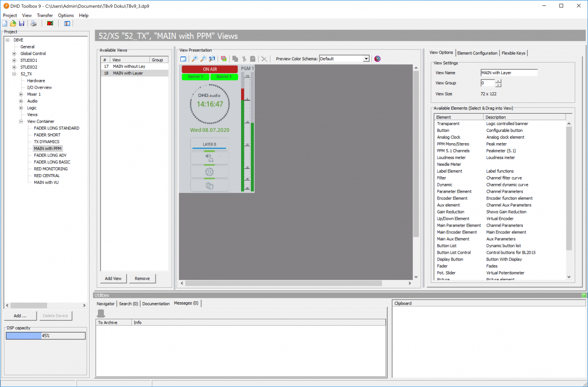Open a project using the Open folder icon
This screenshot has height=387, width=588.
pos(13,23)
